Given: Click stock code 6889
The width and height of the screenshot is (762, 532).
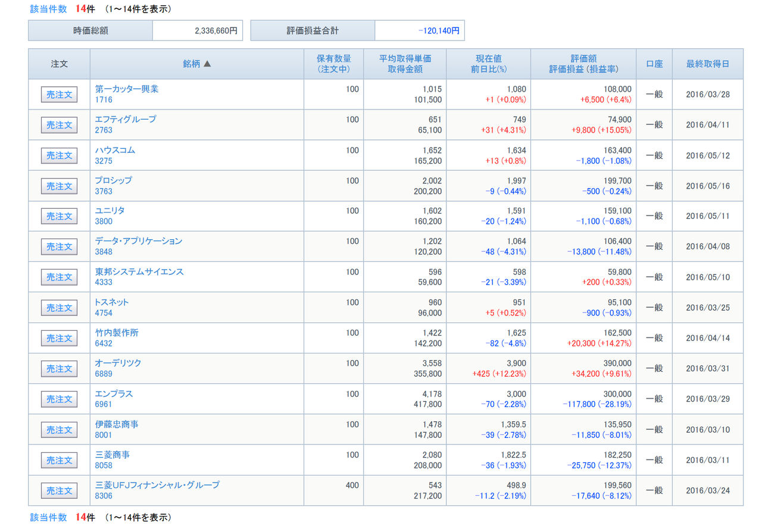Looking at the screenshot, I should pos(104,374).
